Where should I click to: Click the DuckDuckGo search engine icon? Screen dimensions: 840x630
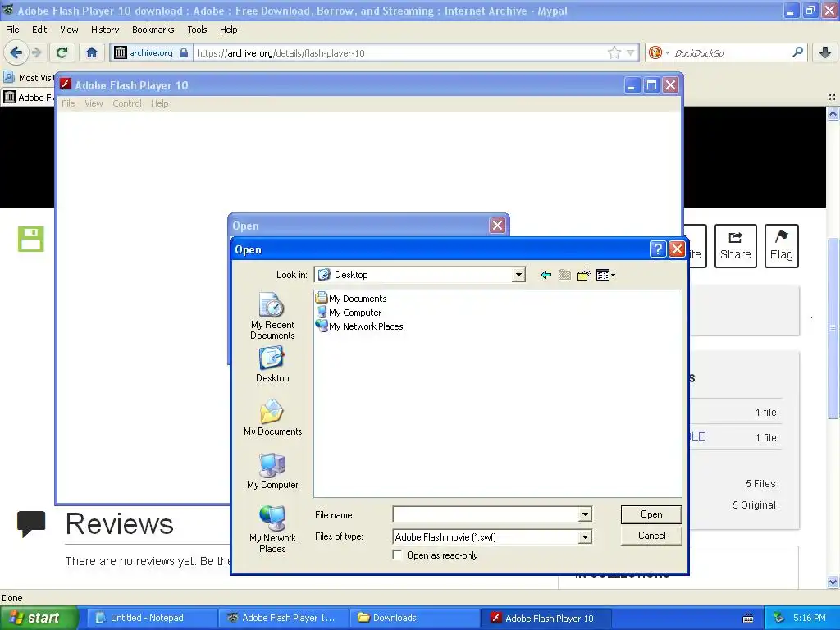click(655, 52)
